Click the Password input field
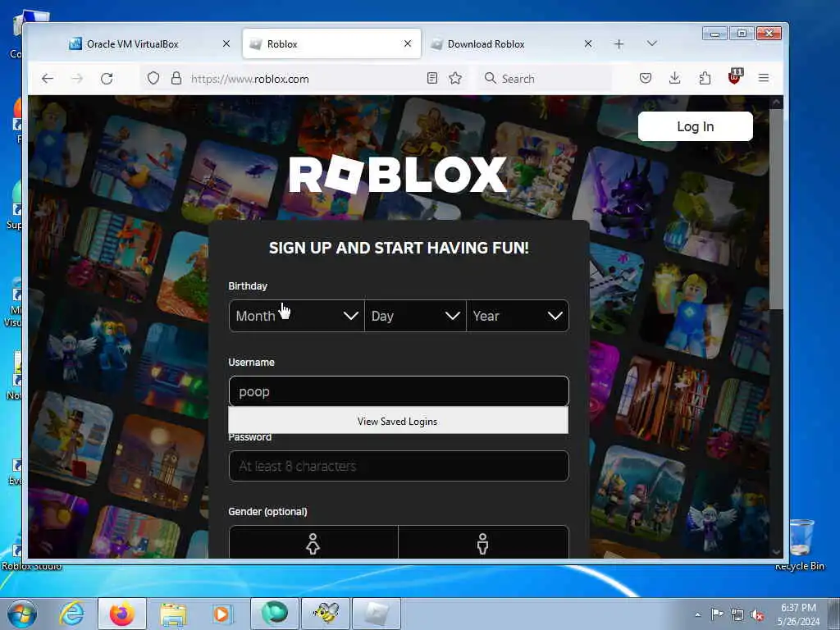 399,466
